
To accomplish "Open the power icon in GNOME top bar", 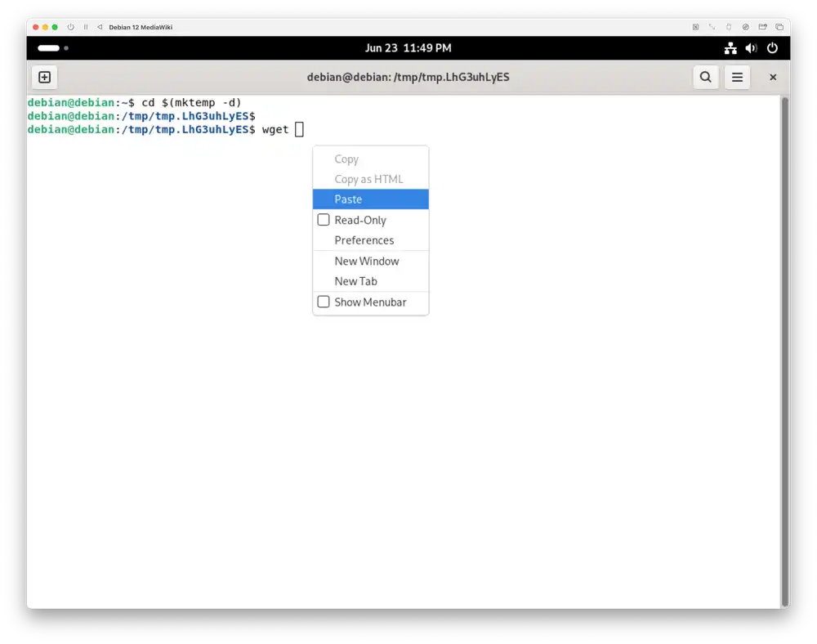I will [772, 48].
